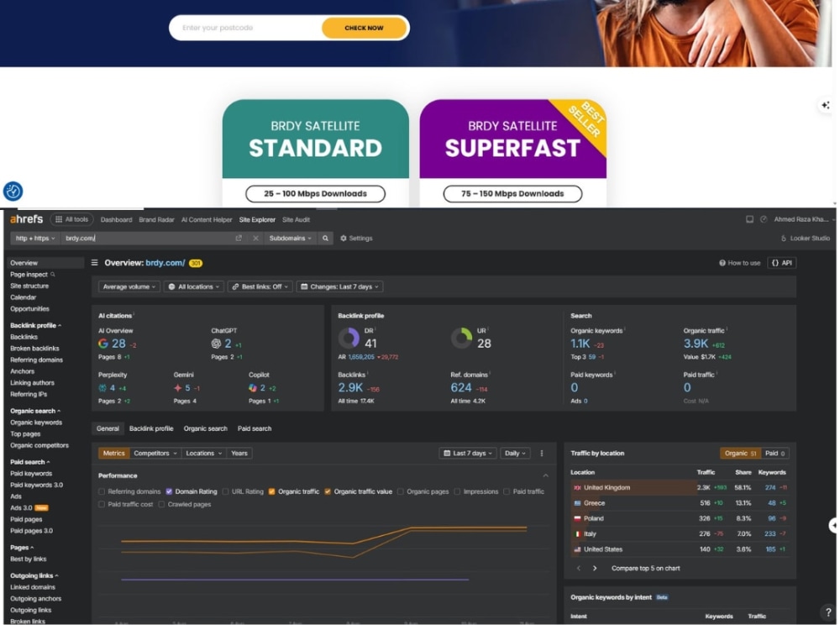Open the API button
This screenshot has height=630, width=840.
click(x=781, y=263)
